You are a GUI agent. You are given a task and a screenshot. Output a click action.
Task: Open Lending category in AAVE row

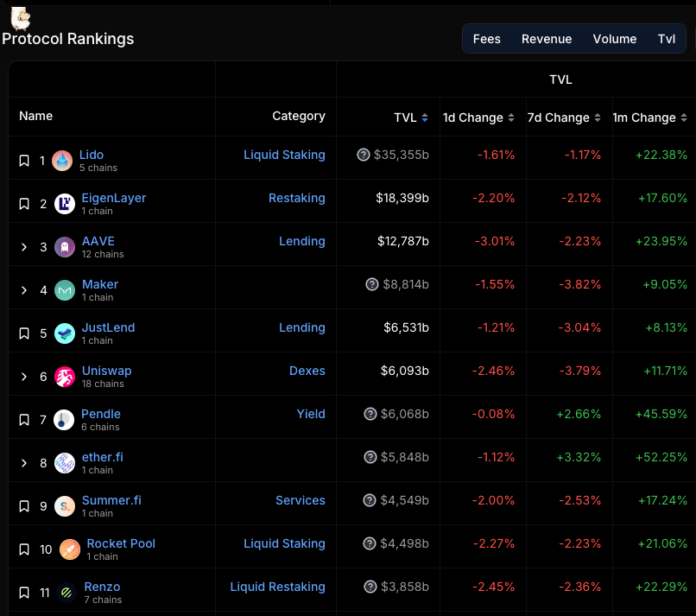(302, 241)
